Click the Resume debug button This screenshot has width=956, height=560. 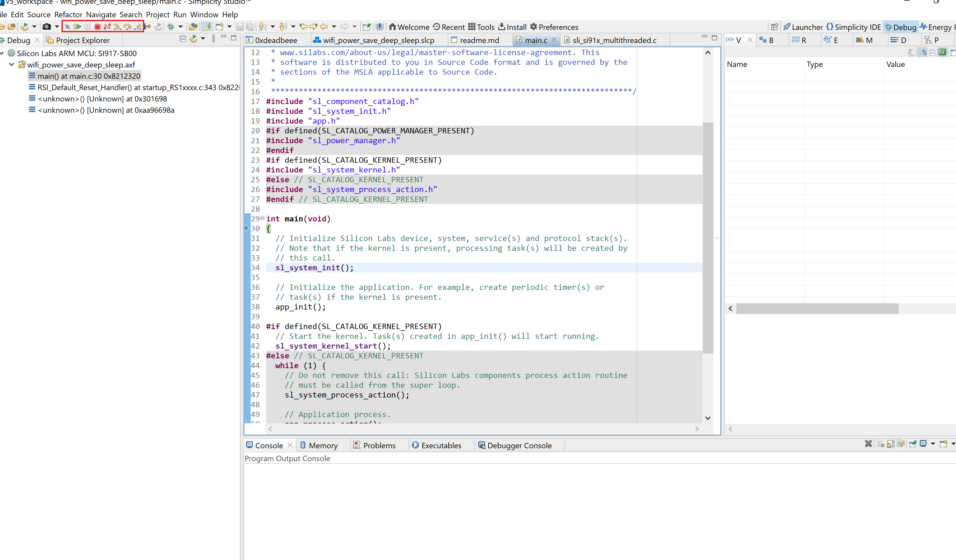click(x=77, y=27)
